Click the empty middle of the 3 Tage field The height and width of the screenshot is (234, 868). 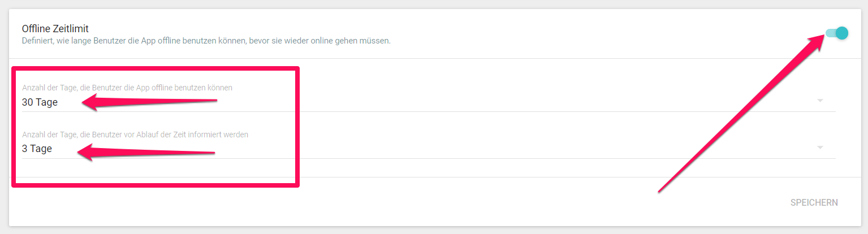tap(509, 149)
